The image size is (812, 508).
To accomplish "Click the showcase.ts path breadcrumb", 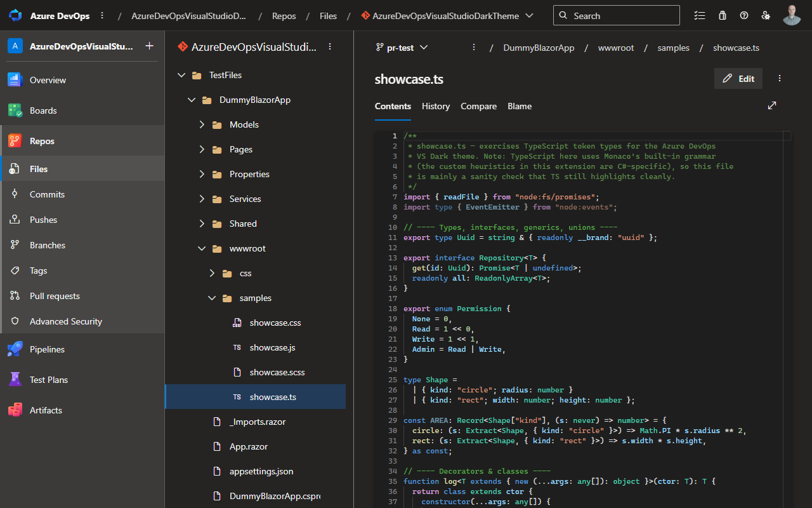I will coord(736,48).
